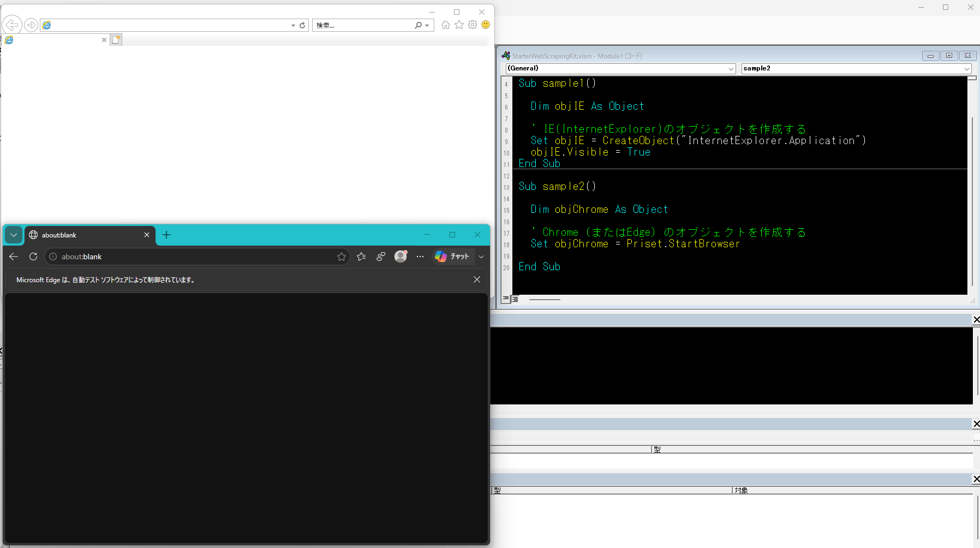Open the IE tools gear icon
This screenshot has height=548, width=980.
[x=473, y=25]
